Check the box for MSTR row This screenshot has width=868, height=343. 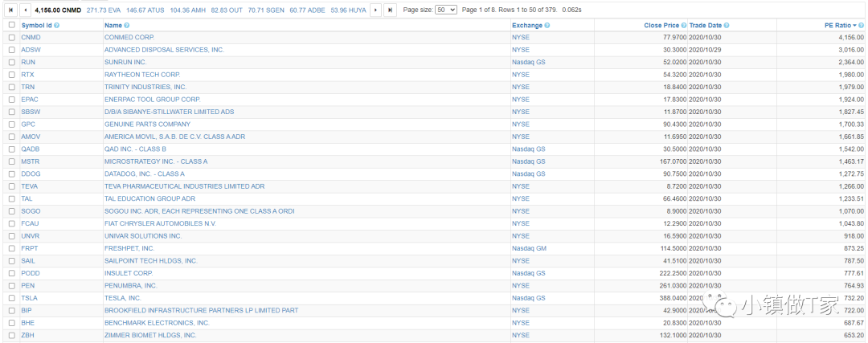click(x=11, y=161)
